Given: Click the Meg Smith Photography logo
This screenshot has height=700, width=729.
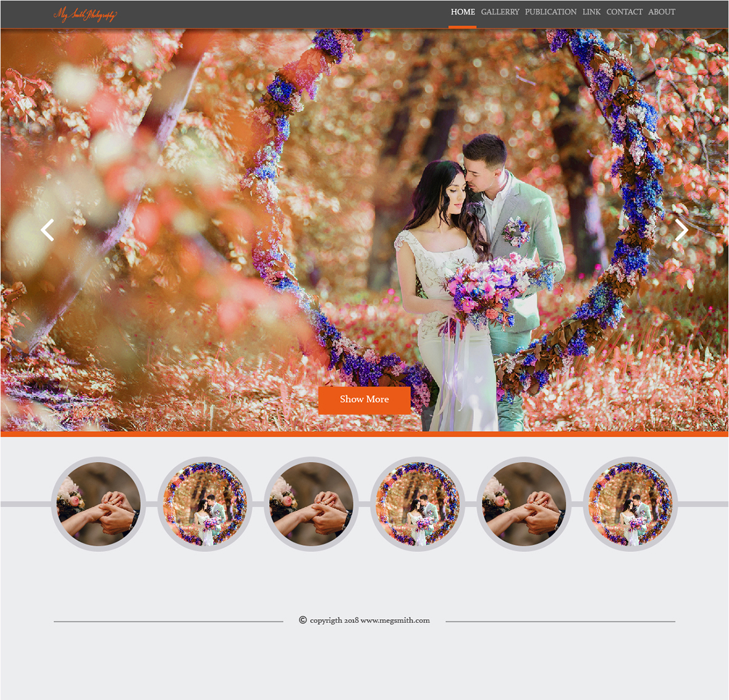Looking at the screenshot, I should click(x=85, y=14).
